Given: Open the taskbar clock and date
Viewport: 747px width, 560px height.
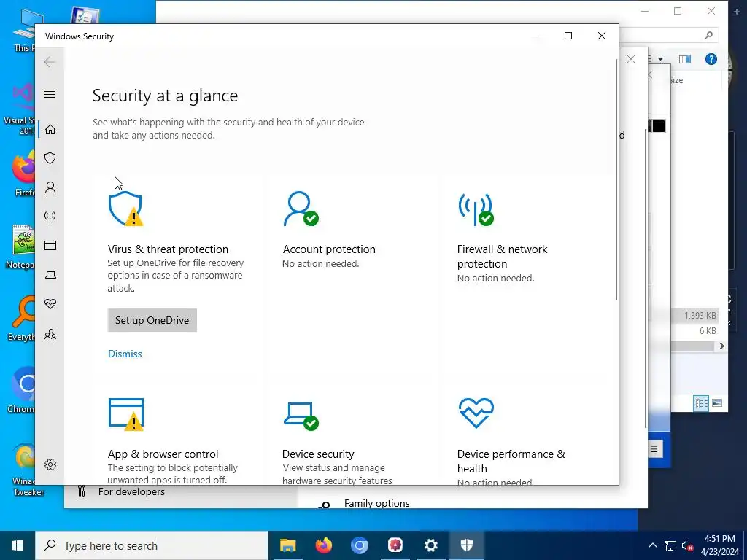Looking at the screenshot, I should click(719, 545).
